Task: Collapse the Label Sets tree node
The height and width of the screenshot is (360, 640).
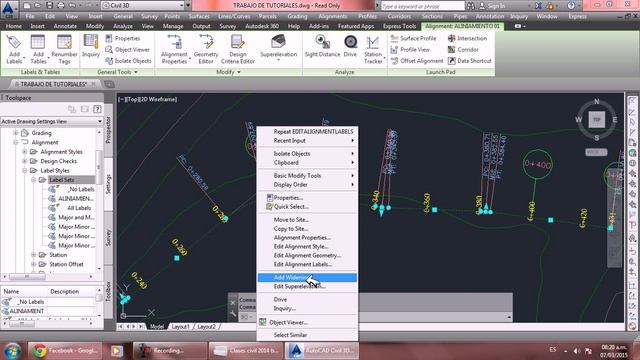Action: pos(33,180)
